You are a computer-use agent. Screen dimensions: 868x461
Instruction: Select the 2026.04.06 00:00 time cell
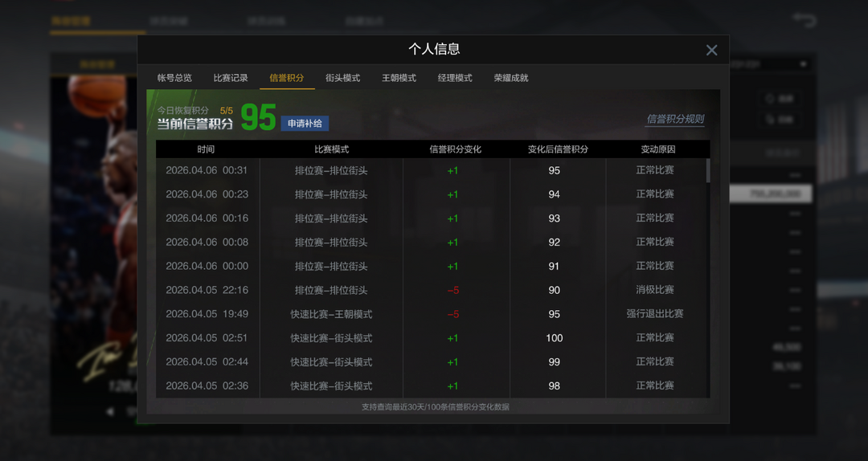click(207, 266)
